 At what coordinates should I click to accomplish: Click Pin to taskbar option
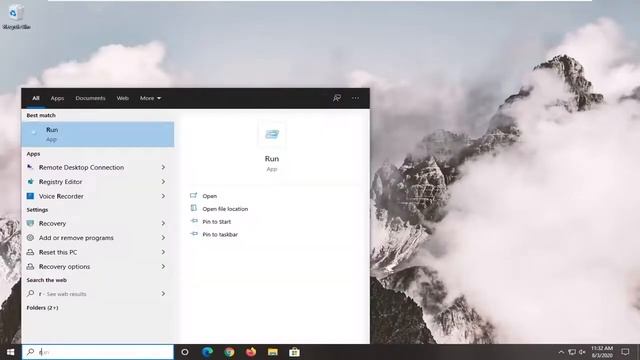[x=220, y=235]
